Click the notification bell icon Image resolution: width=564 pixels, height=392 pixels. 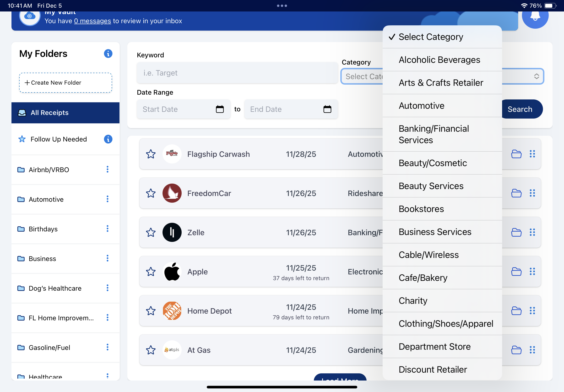(535, 17)
